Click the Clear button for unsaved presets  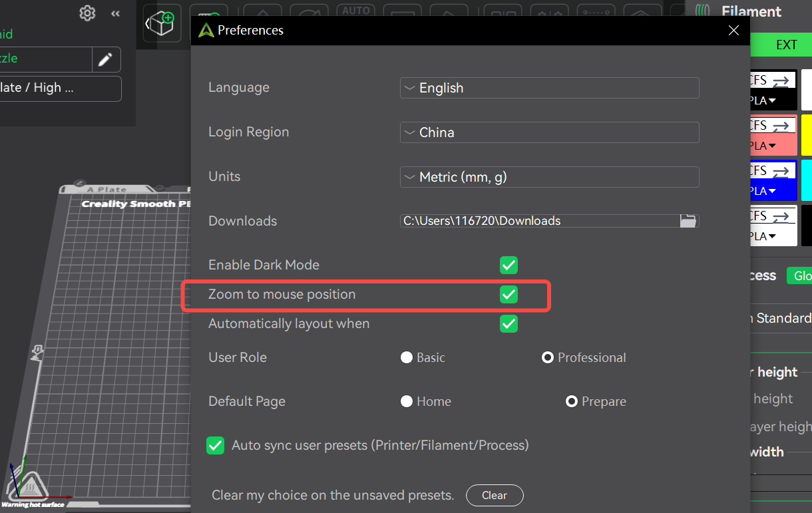click(x=495, y=495)
